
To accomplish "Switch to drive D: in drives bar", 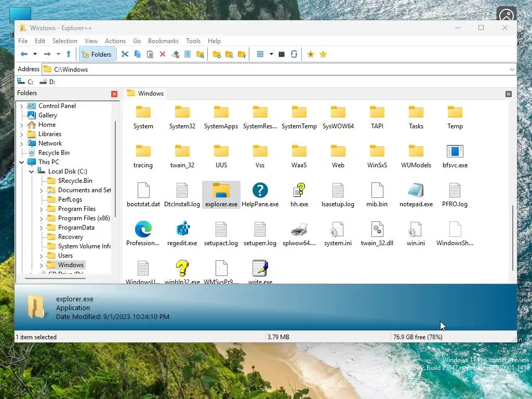I will [47, 82].
